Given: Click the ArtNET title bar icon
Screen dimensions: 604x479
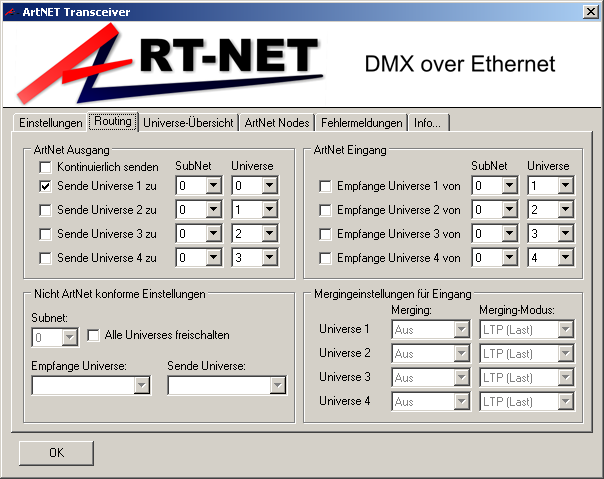Looking at the screenshot, I should coord(11,12).
